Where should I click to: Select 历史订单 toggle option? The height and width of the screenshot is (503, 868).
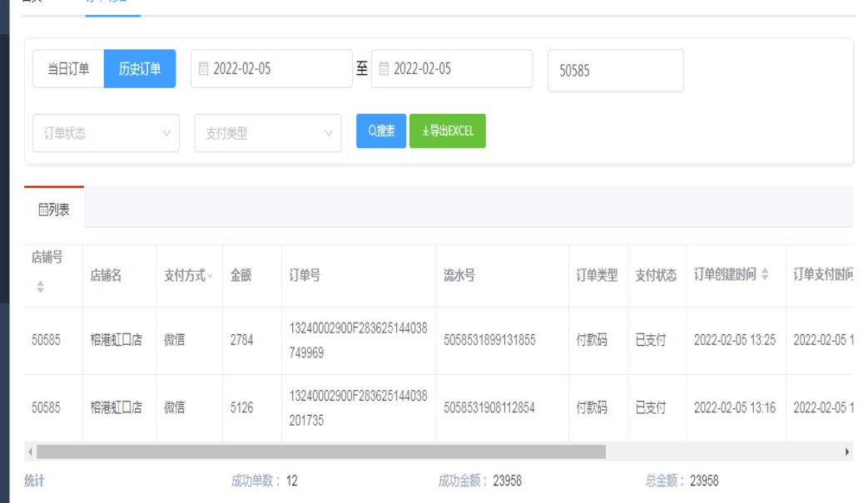click(140, 69)
